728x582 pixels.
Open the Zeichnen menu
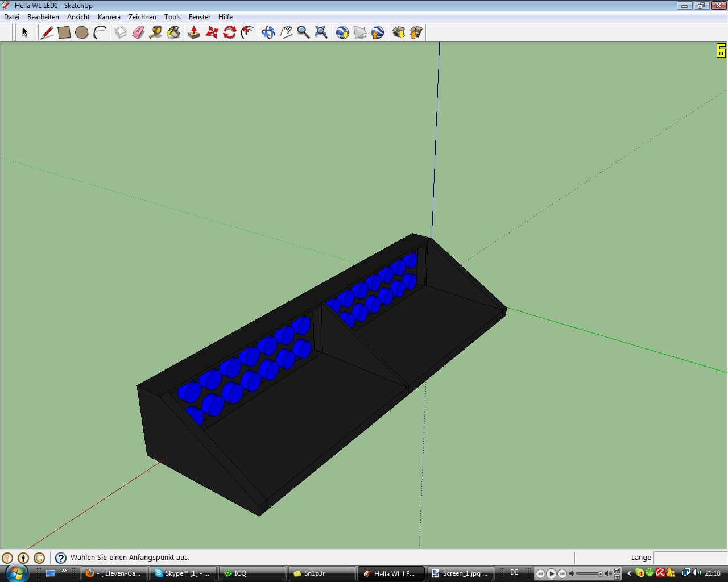pyautogui.click(x=142, y=17)
